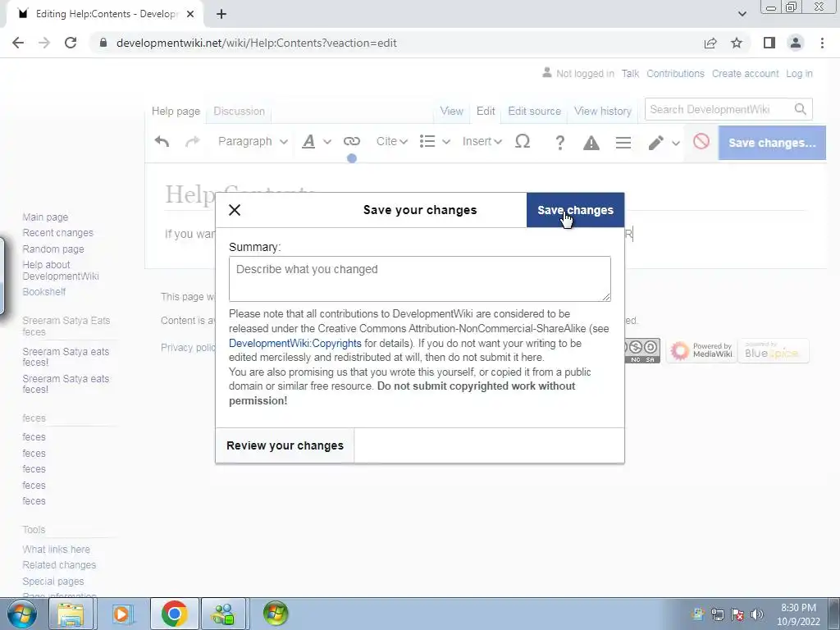Select the Edit source tab

tap(535, 111)
